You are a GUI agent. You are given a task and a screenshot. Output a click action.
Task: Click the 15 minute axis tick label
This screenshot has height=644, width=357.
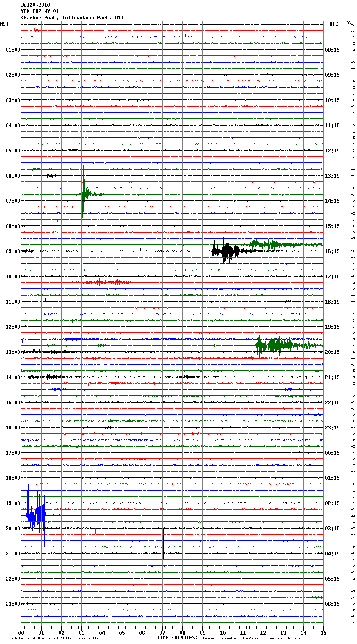click(x=323, y=632)
